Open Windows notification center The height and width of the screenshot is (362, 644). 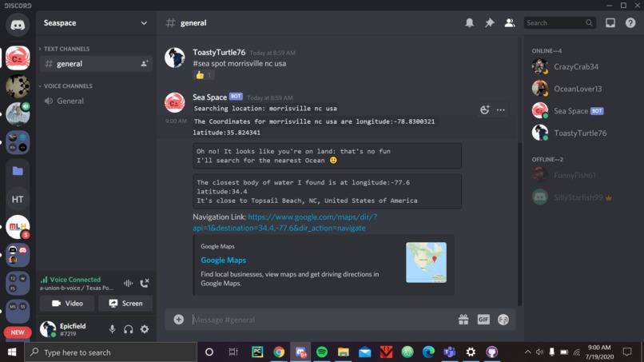point(627,352)
